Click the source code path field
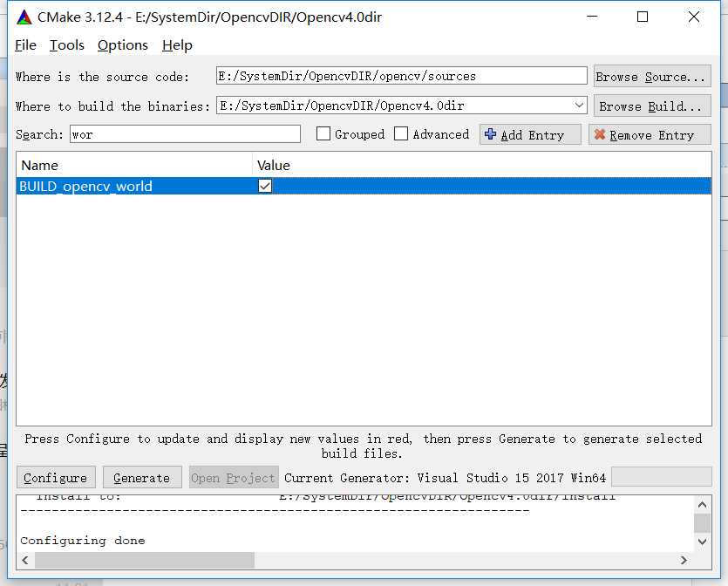Viewport: 728px width, 586px height. tap(402, 76)
